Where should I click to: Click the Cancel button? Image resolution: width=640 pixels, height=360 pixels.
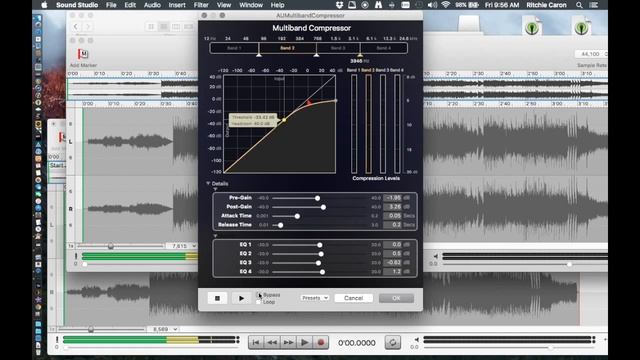point(353,298)
